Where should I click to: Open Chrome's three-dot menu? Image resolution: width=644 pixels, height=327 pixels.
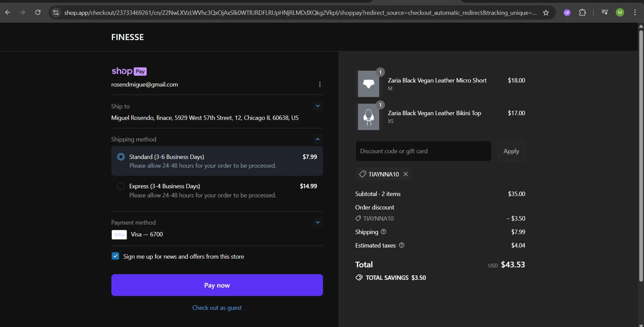635,12
